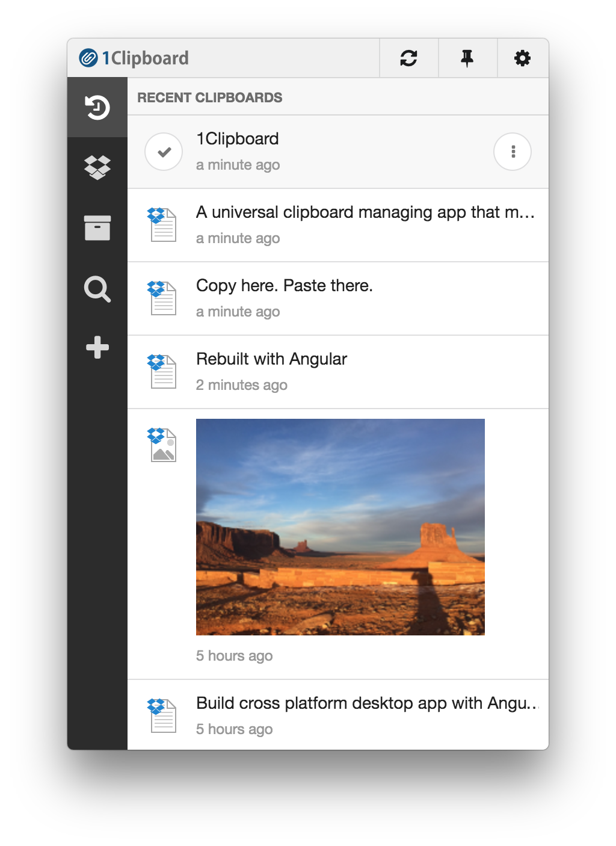Viewport: 616px width, 846px height.
Task: Open the three-dot menu on 1Clipboard item
Action: click(x=513, y=152)
